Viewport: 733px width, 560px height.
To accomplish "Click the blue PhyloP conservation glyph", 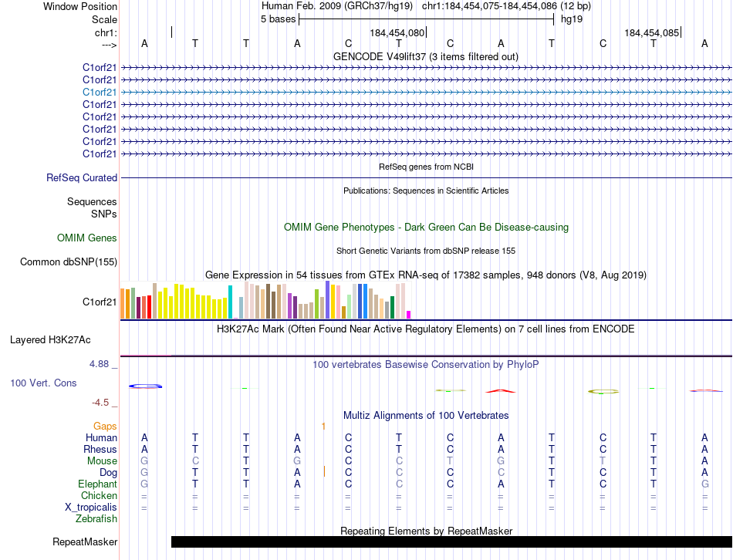I will click(x=145, y=386).
